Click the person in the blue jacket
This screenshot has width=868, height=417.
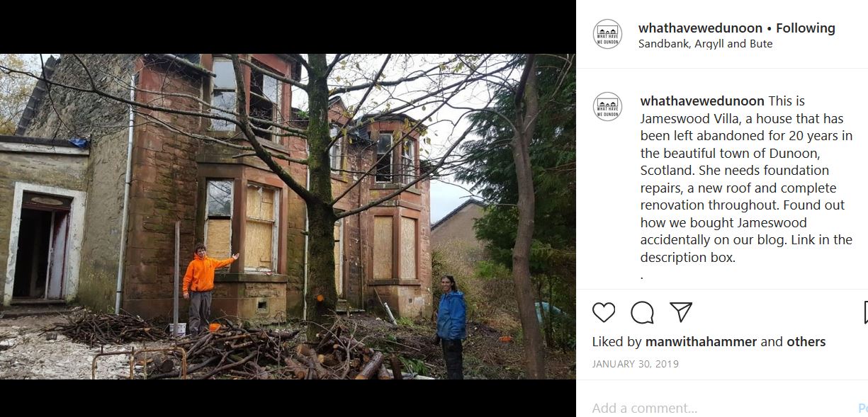point(451,327)
